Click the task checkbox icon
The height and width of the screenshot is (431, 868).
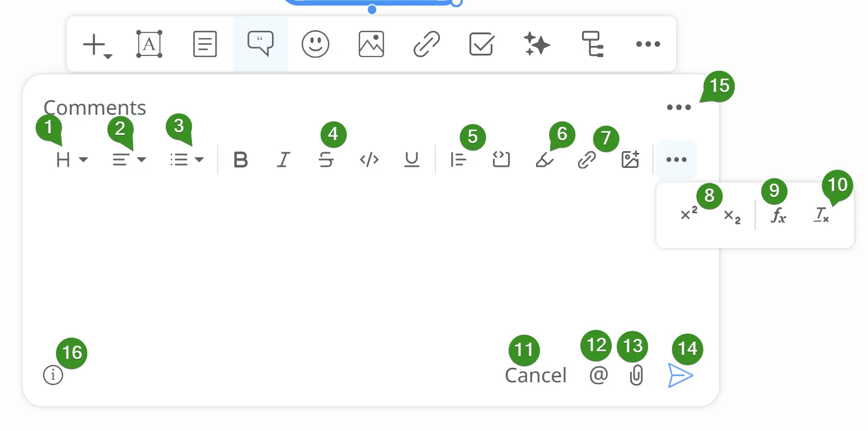(x=481, y=44)
